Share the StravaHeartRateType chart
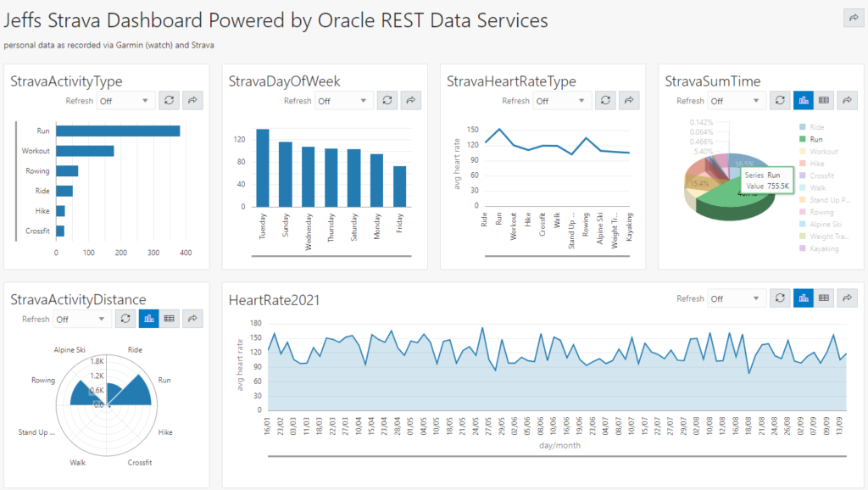Image resolution: width=868 pixels, height=490 pixels. (x=629, y=100)
